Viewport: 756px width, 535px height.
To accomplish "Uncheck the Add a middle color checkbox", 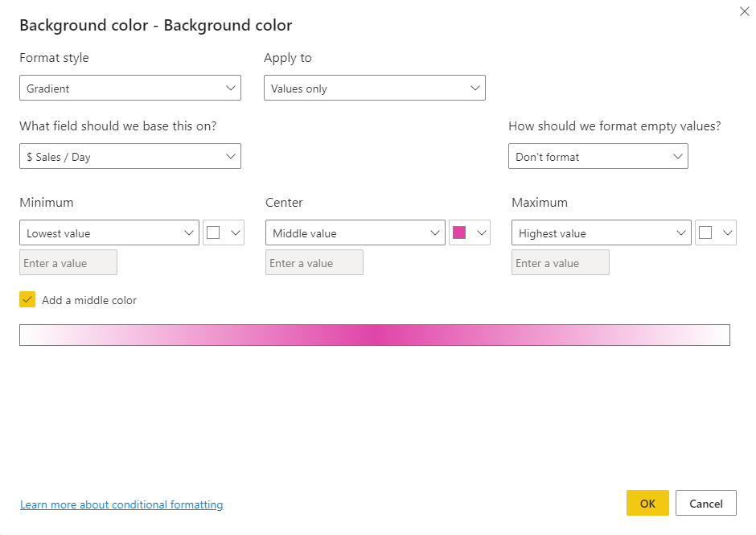I will click(x=27, y=299).
